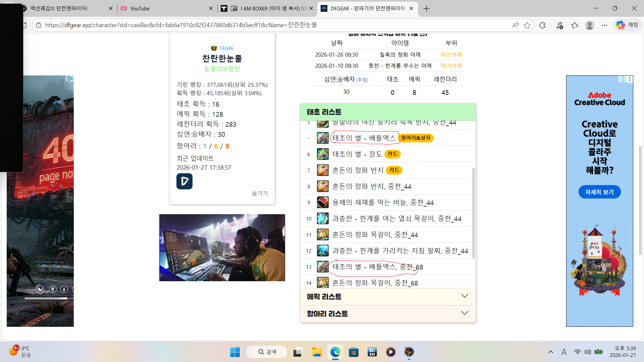Screen dimensions: 644x362
Task: Click the dark D logo icon on the character card
Action: click(x=184, y=181)
